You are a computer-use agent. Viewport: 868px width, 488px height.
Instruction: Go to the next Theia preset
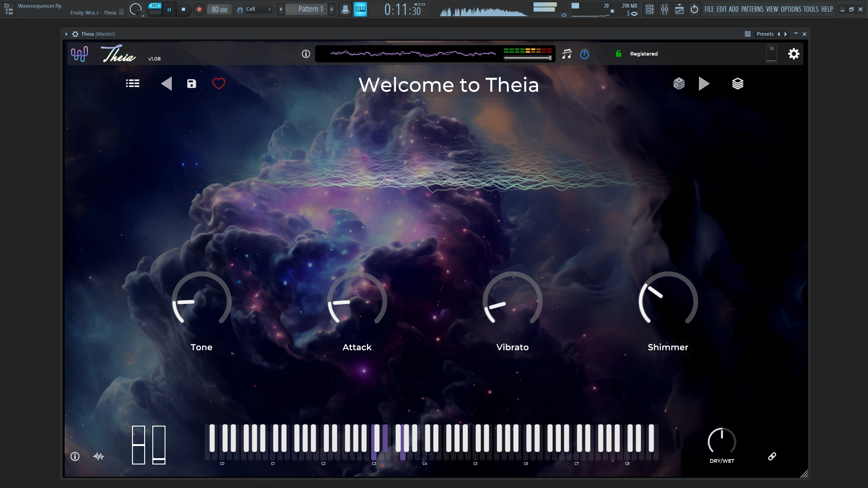point(704,84)
